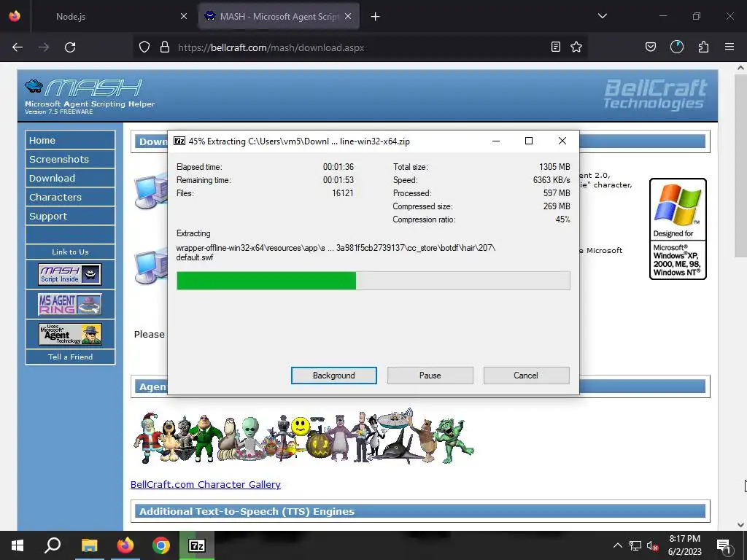Open the Windows Start menu

18,545
